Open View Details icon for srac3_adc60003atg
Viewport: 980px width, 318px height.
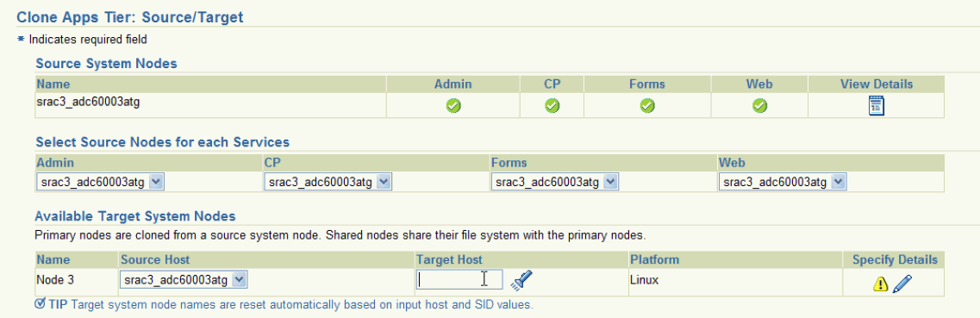(877, 106)
